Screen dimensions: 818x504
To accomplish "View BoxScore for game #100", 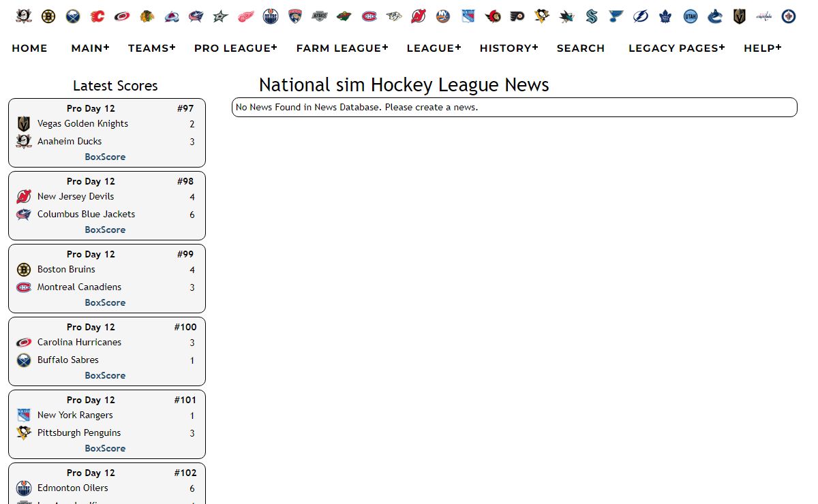I will point(105,375).
